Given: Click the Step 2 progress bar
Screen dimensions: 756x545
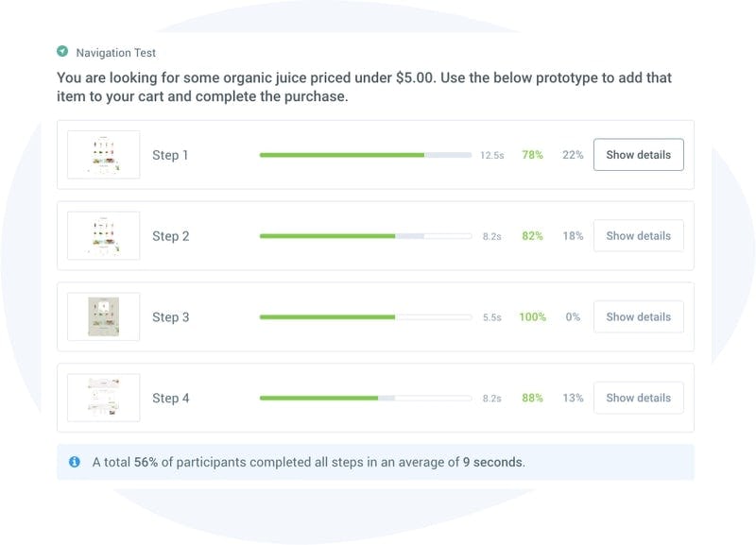Looking at the screenshot, I should pyautogui.click(x=365, y=236).
